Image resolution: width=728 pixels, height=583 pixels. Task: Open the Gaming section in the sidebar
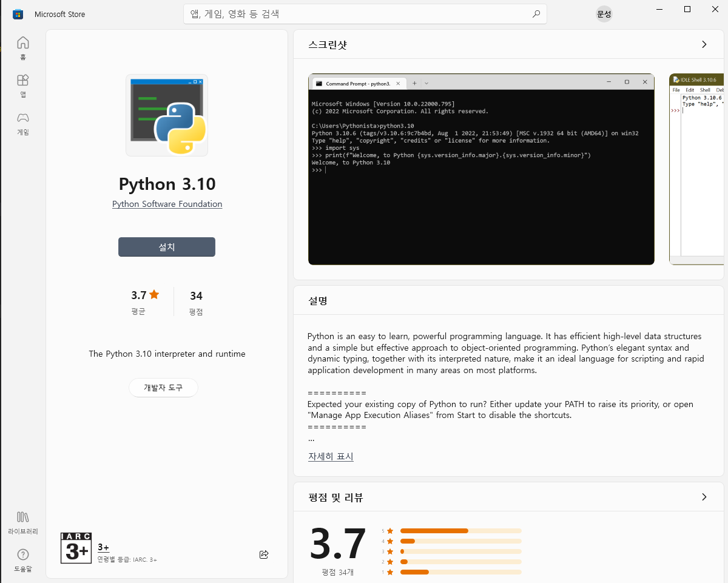23,123
